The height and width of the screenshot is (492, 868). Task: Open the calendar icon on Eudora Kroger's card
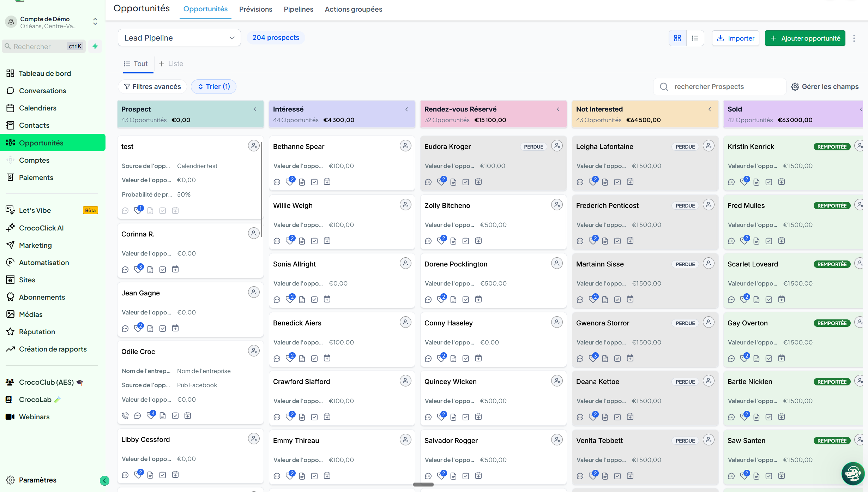tap(478, 182)
